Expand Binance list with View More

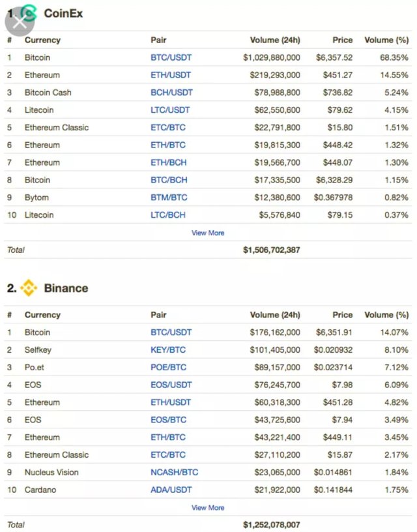pyautogui.click(x=208, y=507)
